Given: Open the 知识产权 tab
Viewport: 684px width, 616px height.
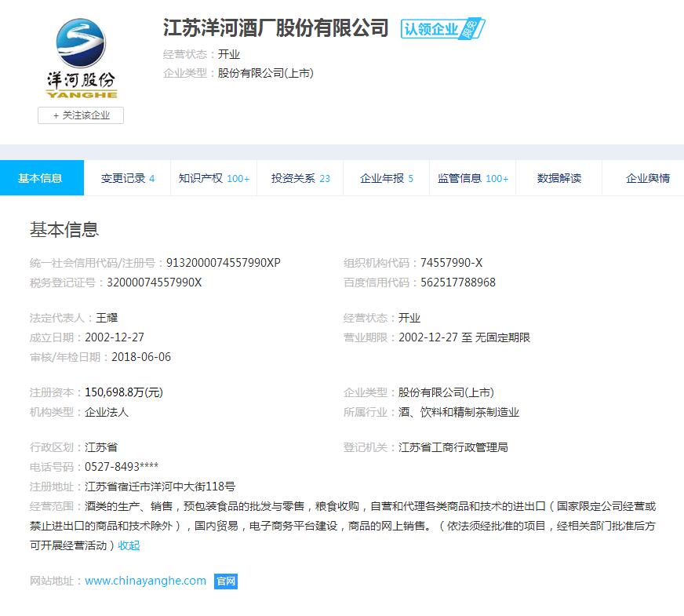Looking at the screenshot, I should click(x=213, y=178).
